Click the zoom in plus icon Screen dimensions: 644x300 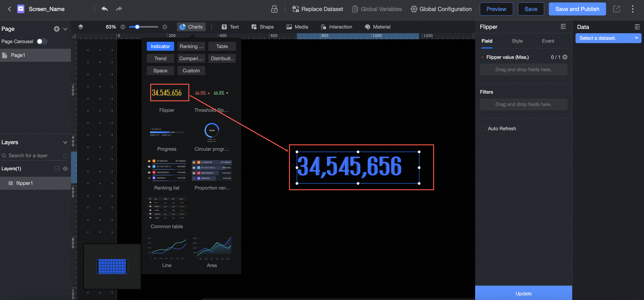click(x=165, y=27)
